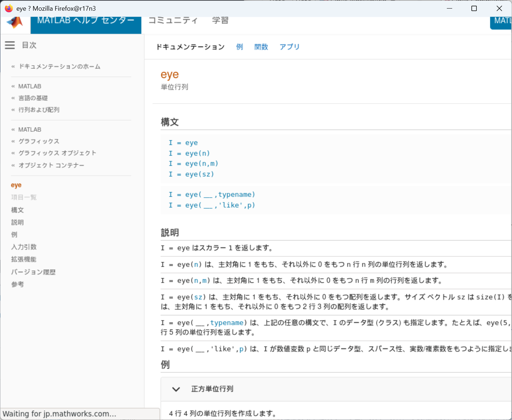
Task: Switch to the 例 tab
Action: coord(240,47)
